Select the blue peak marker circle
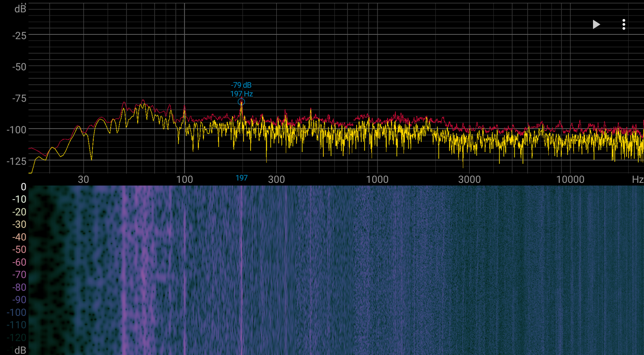The width and height of the screenshot is (644, 355). point(241,102)
